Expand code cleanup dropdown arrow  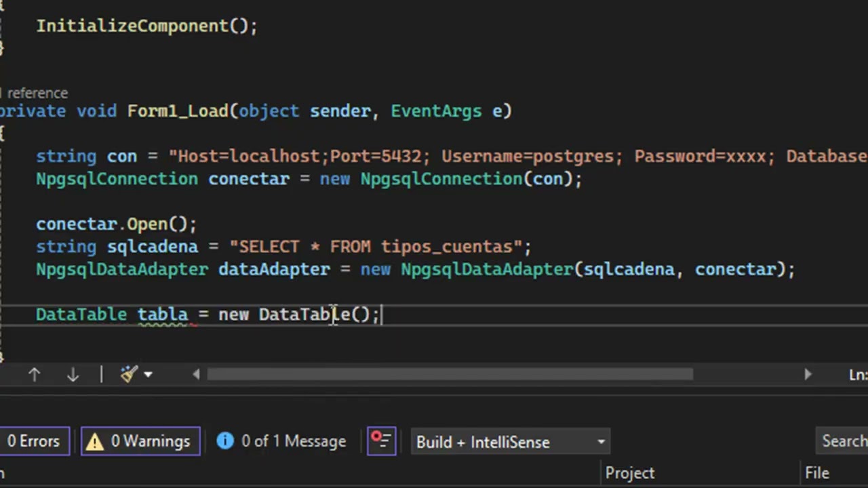[x=148, y=374]
